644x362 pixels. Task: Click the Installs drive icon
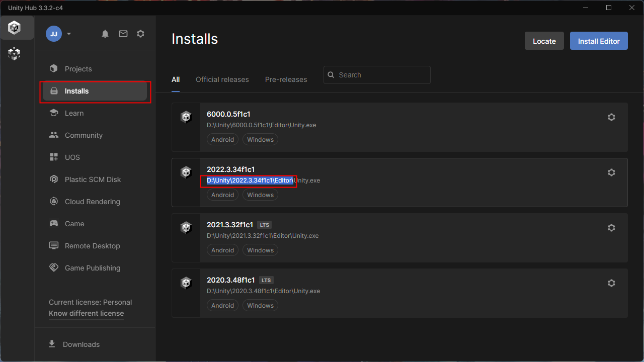tap(54, 91)
